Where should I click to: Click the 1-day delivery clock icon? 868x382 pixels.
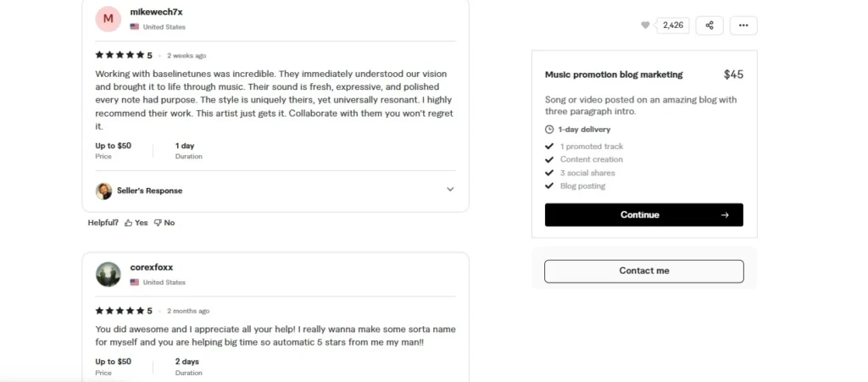[549, 130]
